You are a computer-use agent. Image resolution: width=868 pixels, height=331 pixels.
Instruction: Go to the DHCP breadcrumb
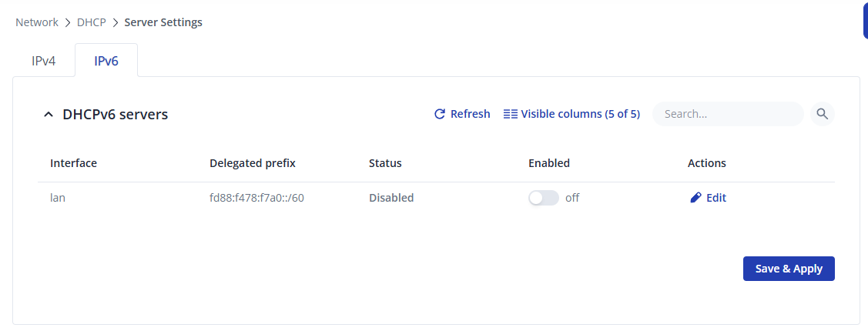[x=92, y=22]
